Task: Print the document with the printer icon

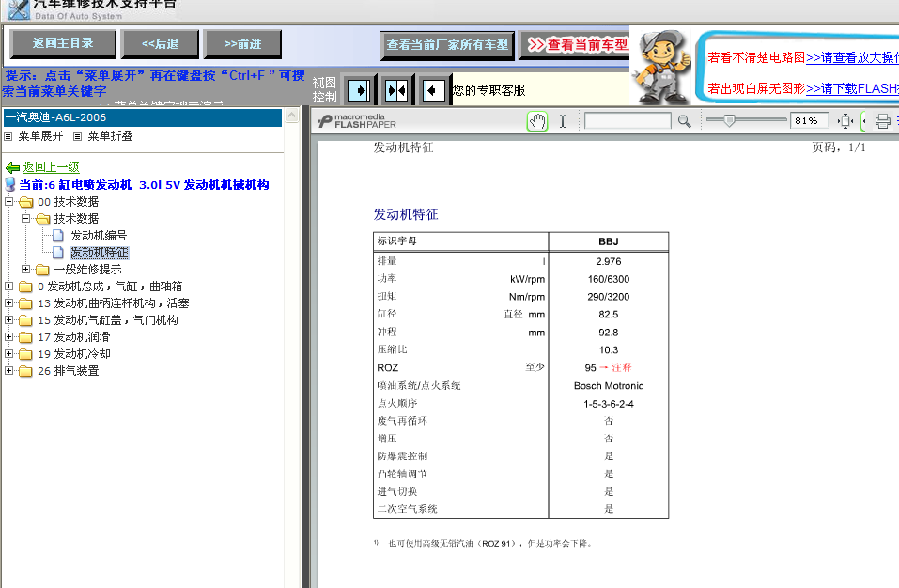Action: [x=882, y=121]
